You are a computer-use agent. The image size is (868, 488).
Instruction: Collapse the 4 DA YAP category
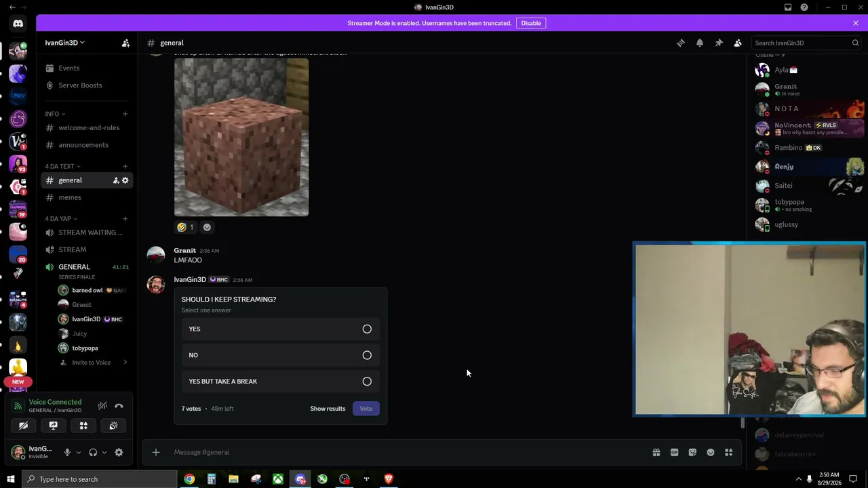[61, 219]
